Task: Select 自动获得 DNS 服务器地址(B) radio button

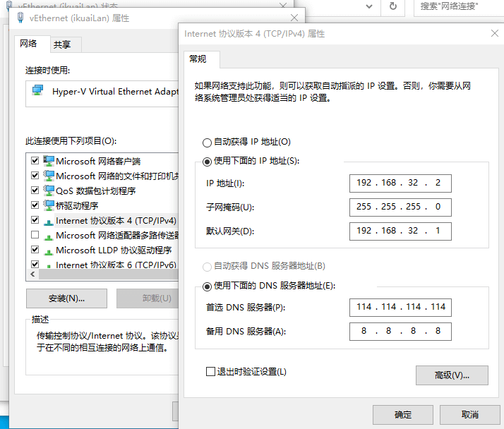Action: pos(207,267)
